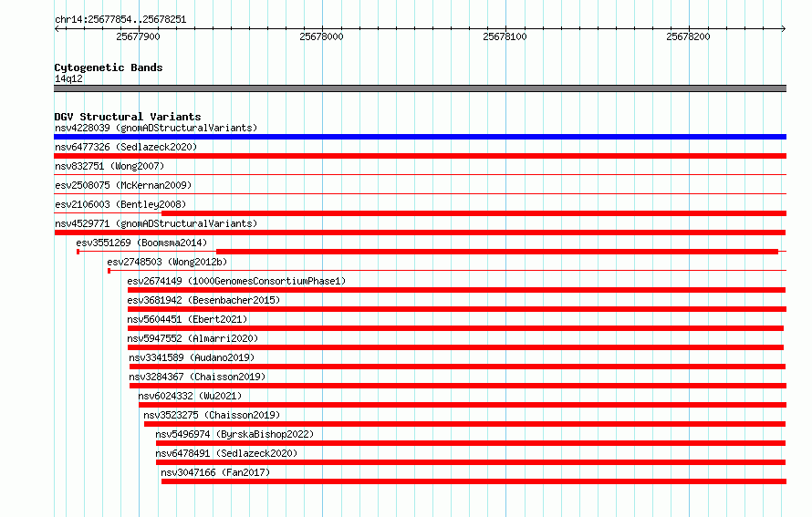The width and height of the screenshot is (812, 517).
Task: Select the red esv3681942 Besenbacher2015 bar
Action: coord(457,309)
